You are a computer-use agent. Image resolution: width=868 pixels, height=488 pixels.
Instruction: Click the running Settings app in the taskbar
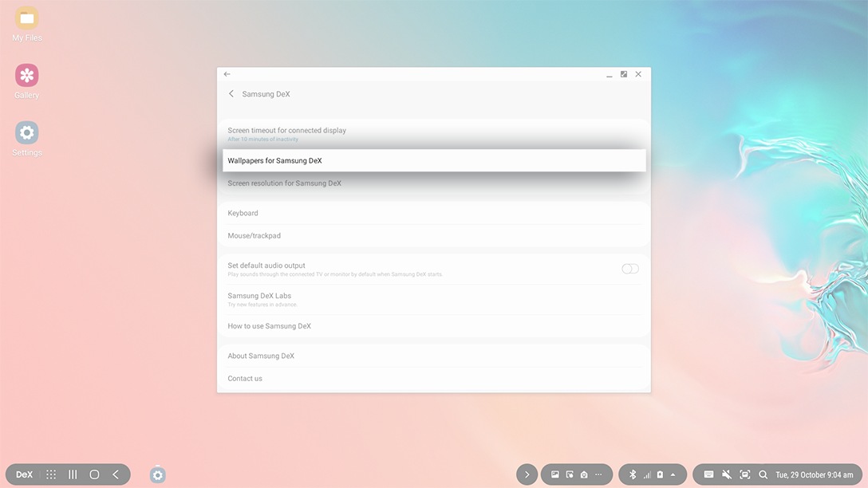pos(158,474)
